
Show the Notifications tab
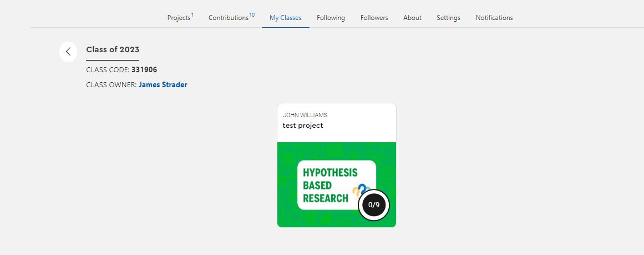(x=494, y=18)
